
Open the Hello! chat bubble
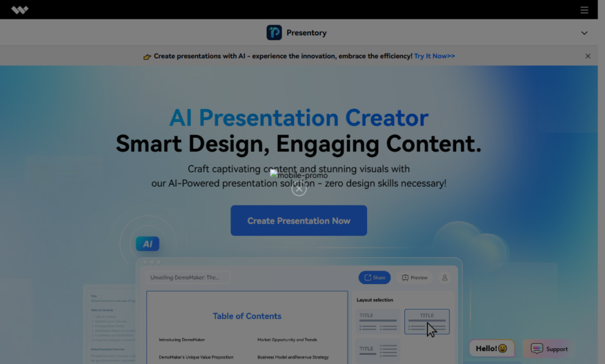[492, 349]
